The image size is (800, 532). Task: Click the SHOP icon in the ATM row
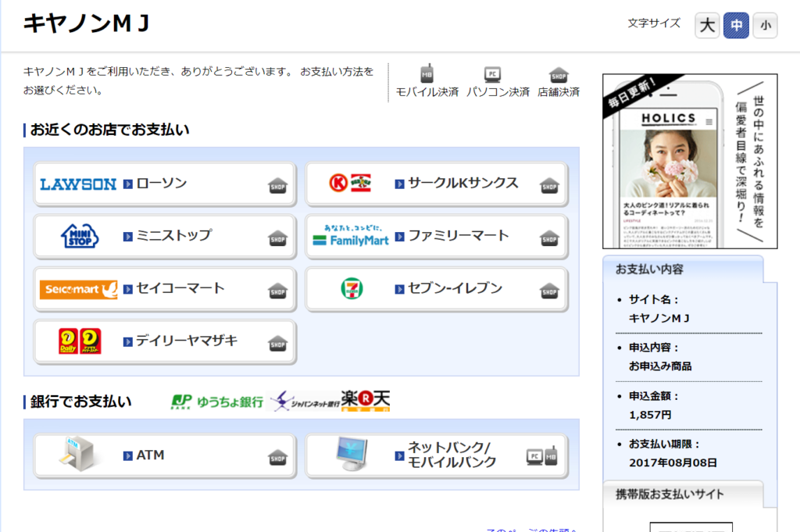click(277, 457)
